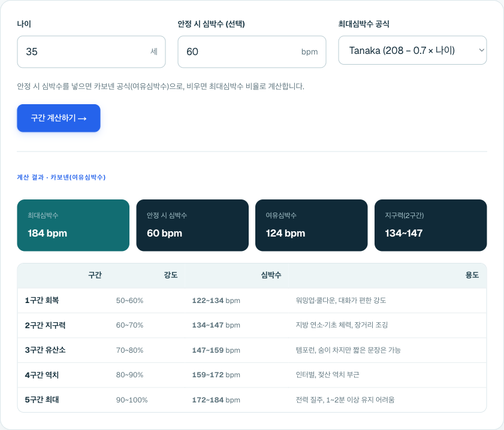
Task: Select the 3구간 유산소 row label
Action: pos(46,350)
